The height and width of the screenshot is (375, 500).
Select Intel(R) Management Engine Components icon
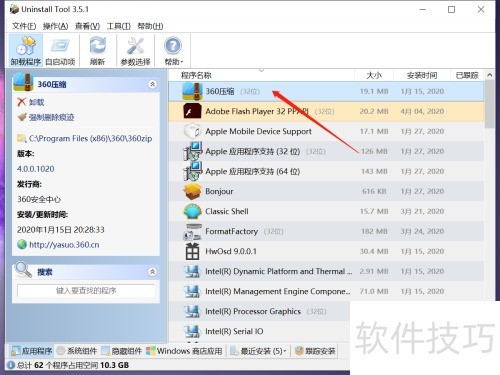coord(192,291)
